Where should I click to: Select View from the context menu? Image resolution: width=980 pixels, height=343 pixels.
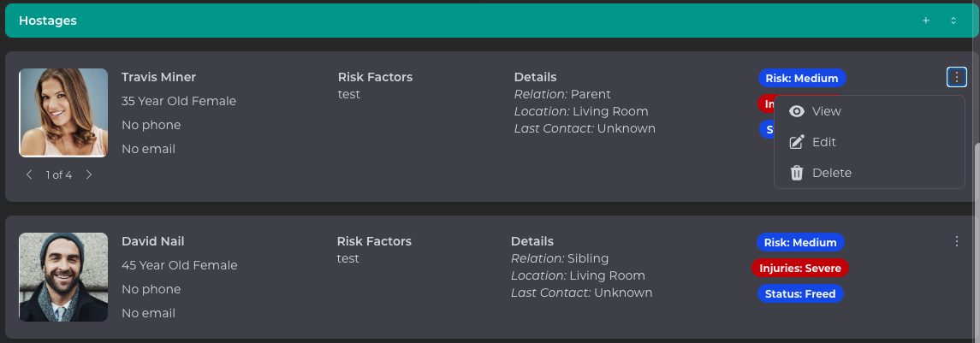point(826,111)
